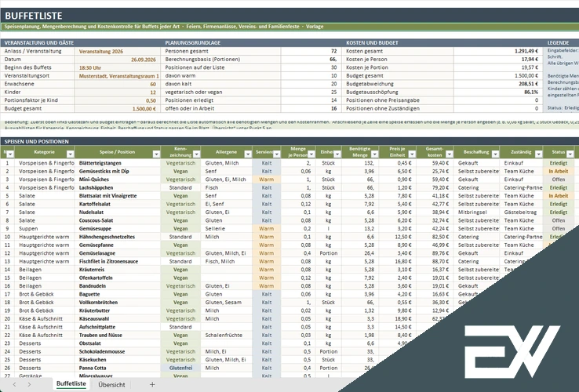Select the Kosten je Person value 17,94 €
The height and width of the screenshot is (392, 579).
(x=498, y=60)
